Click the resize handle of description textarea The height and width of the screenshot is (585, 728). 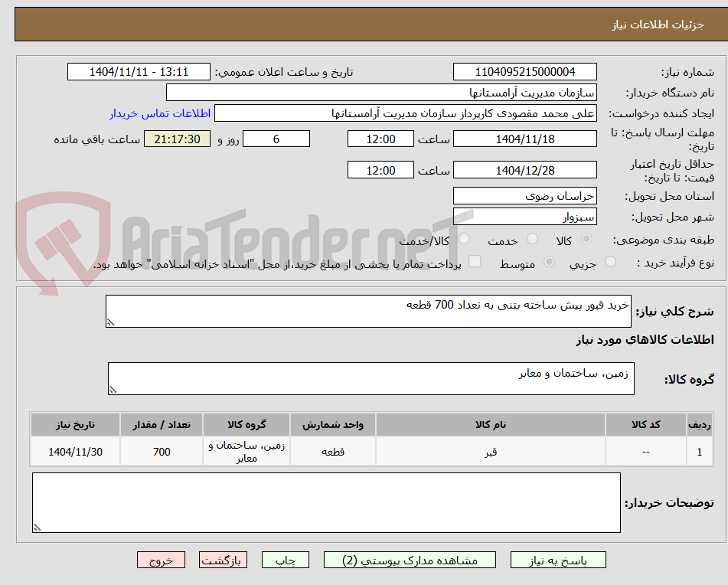point(110,322)
